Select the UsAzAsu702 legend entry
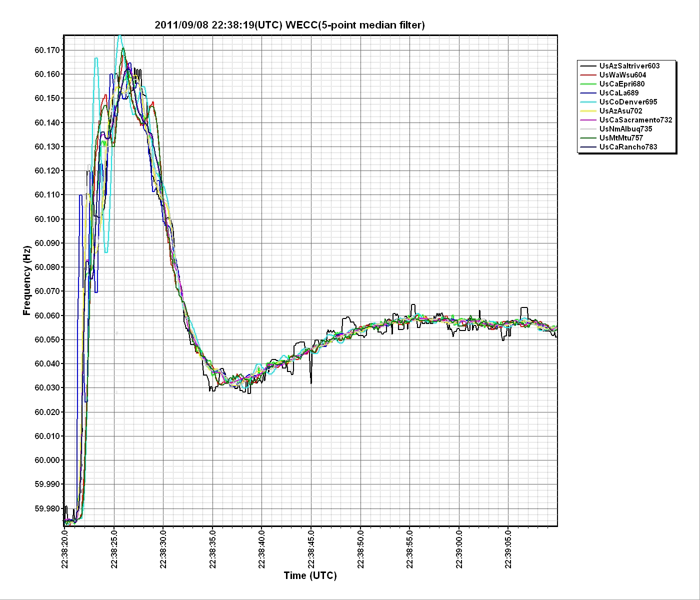700x600 pixels. [620, 111]
